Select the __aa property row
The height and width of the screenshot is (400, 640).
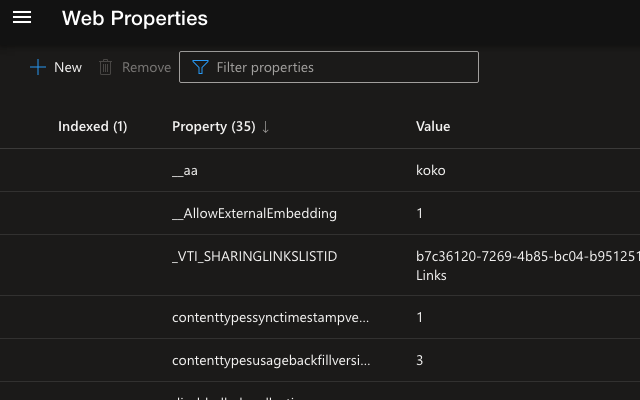click(x=185, y=170)
